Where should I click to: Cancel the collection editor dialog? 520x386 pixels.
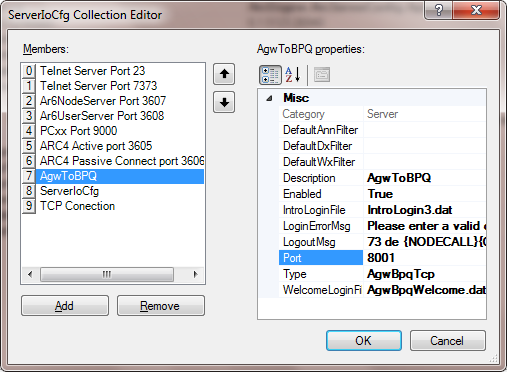tap(447, 341)
